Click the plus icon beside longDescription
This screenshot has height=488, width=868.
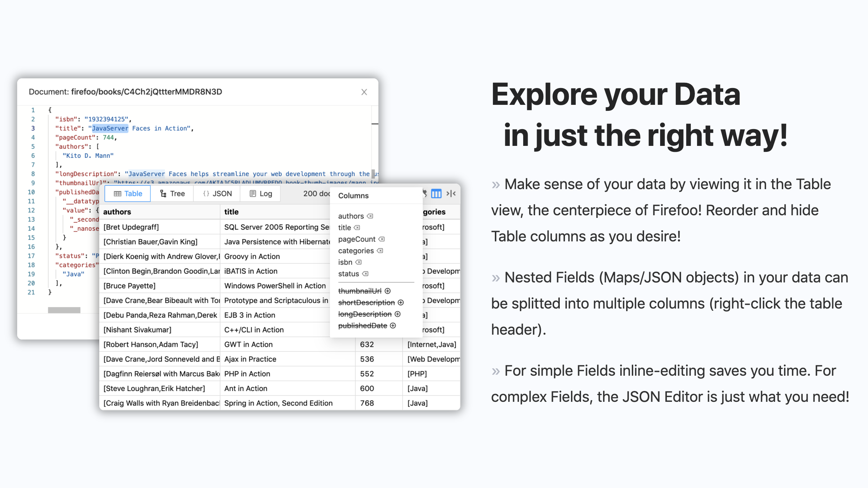pyautogui.click(x=397, y=314)
